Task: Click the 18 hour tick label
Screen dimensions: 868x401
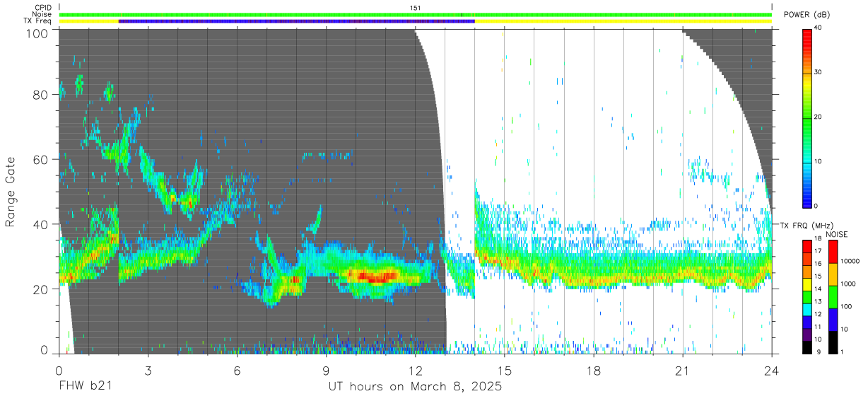Action: coord(594,371)
